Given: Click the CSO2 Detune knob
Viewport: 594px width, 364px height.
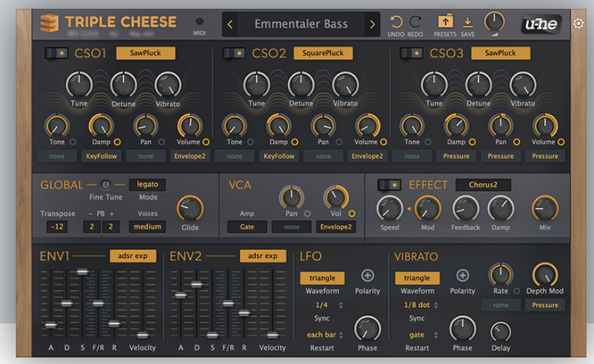Looking at the screenshot, I should coord(301,85).
